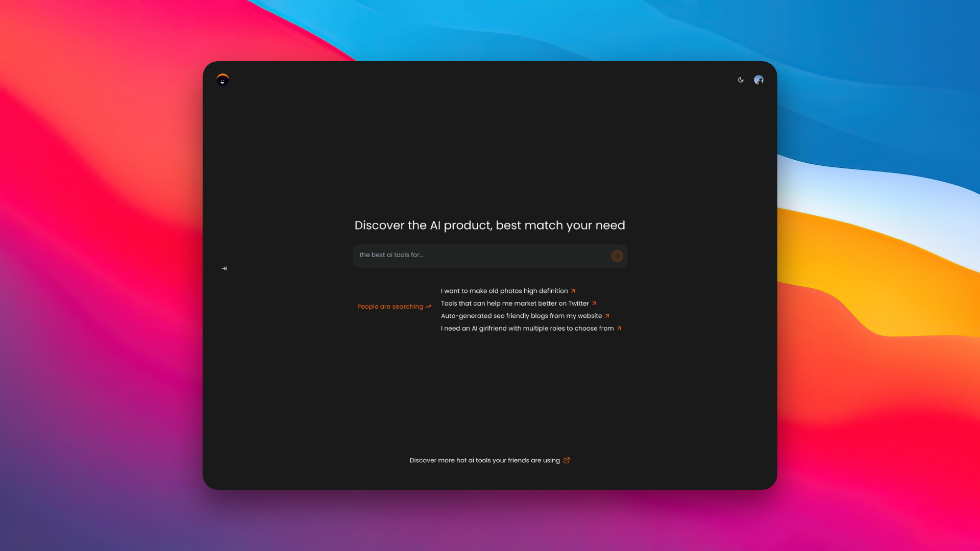Submit search with the orange arrow button
Screen dimensions: 980x551
617,256
